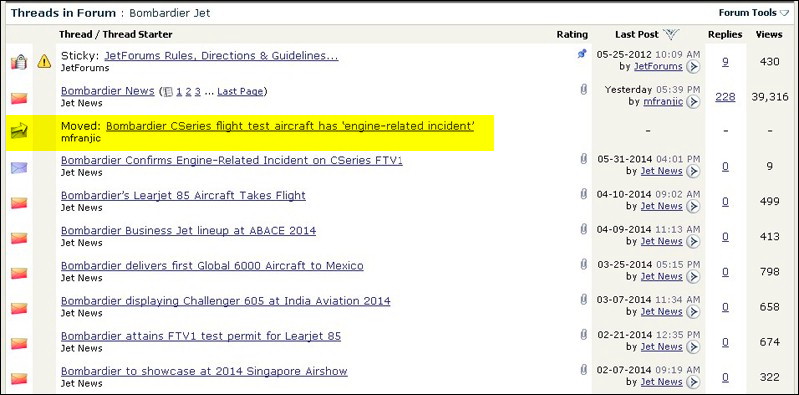This screenshot has width=799, height=395.
Task: Click go-to-last-post arrow for Singapore Airshow thread
Action: click(x=693, y=382)
